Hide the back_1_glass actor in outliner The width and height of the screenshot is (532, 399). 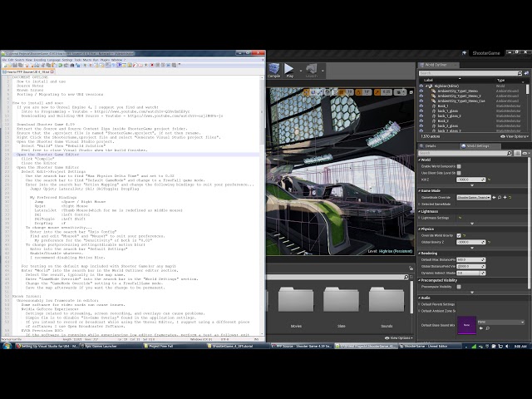click(x=421, y=111)
